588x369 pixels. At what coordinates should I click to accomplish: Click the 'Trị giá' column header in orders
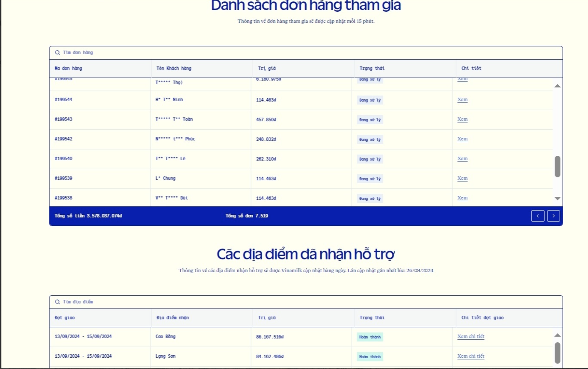267,68
